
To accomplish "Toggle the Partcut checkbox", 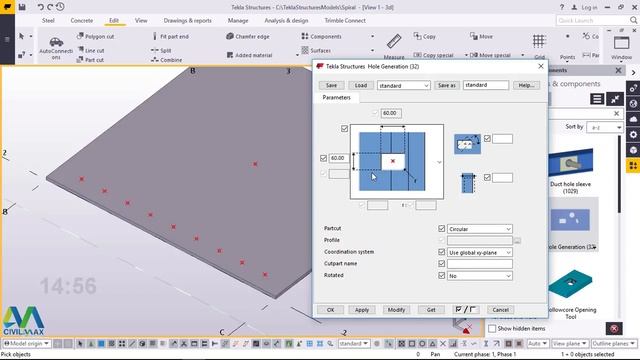I will [441, 229].
